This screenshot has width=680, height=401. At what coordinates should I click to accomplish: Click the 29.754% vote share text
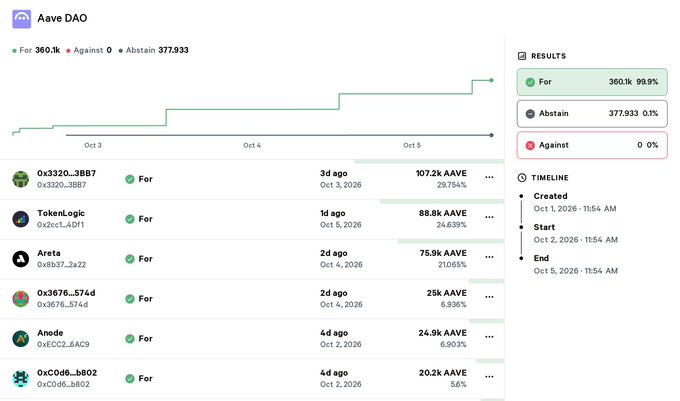[452, 185]
